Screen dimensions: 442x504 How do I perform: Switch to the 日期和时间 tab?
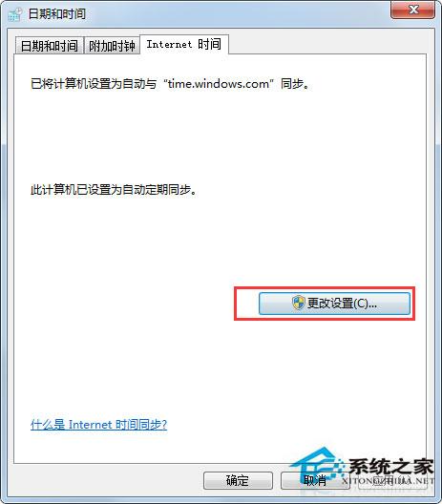(x=50, y=46)
